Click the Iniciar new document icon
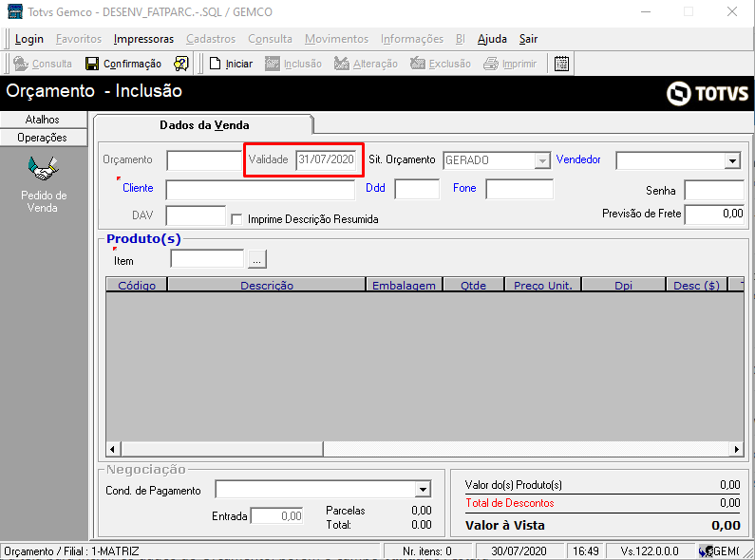This screenshot has width=755, height=560. [215, 64]
